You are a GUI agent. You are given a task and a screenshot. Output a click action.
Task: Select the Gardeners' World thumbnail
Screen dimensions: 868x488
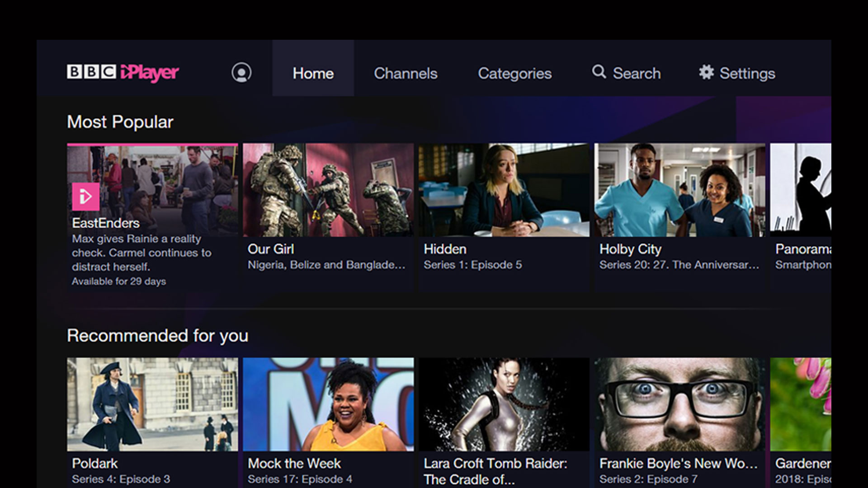point(801,404)
